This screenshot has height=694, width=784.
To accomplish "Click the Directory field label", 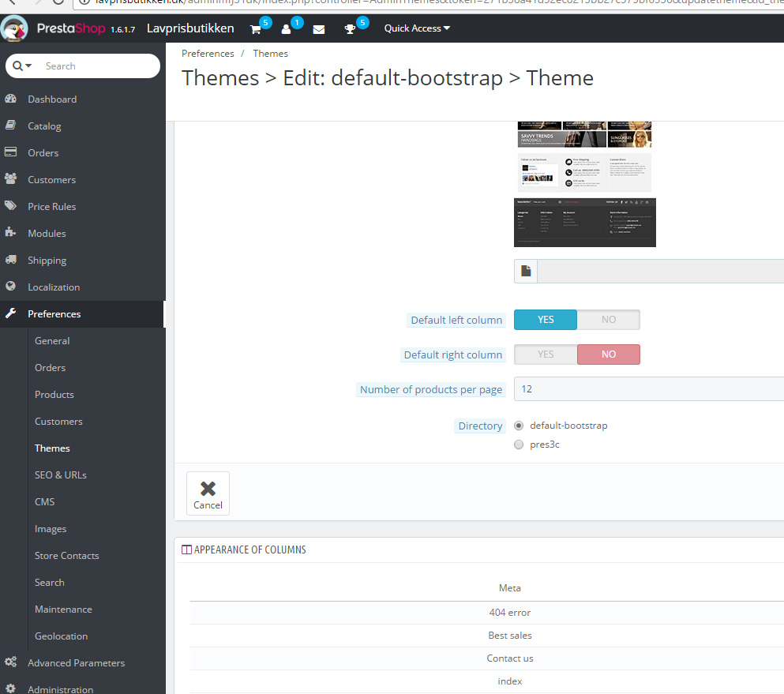I will click(x=480, y=426).
